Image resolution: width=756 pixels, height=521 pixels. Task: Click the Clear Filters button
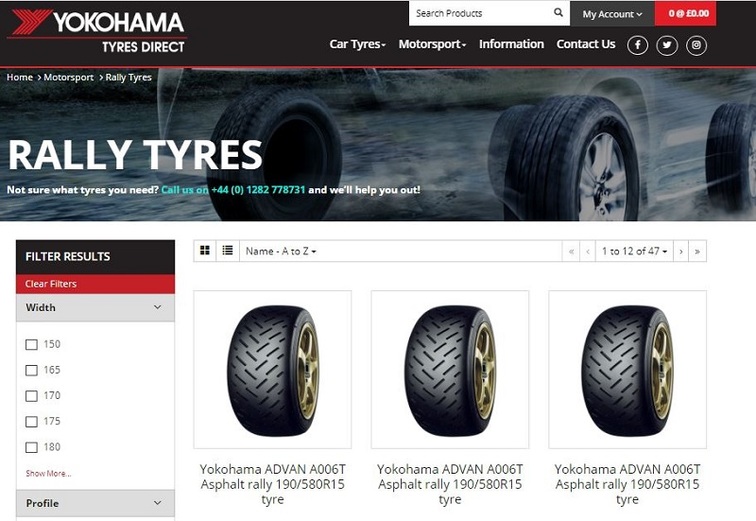coord(95,284)
